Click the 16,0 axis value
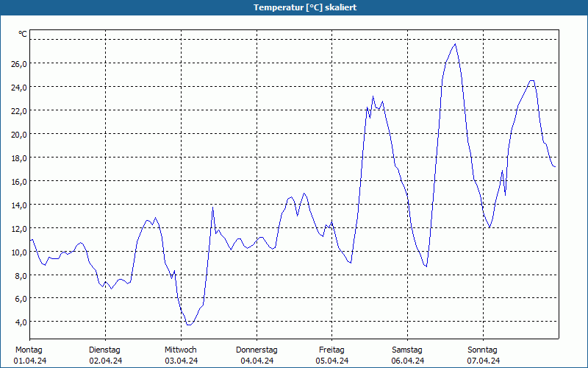 (19, 182)
